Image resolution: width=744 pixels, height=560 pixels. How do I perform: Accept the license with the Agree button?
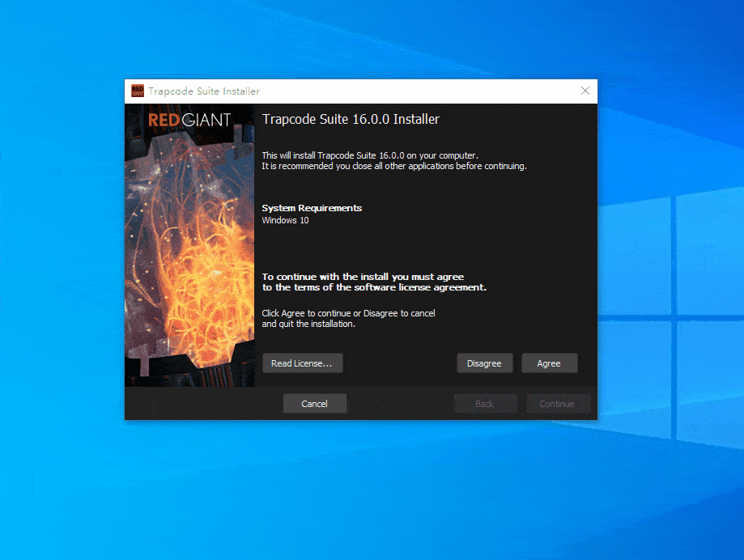[x=549, y=363]
